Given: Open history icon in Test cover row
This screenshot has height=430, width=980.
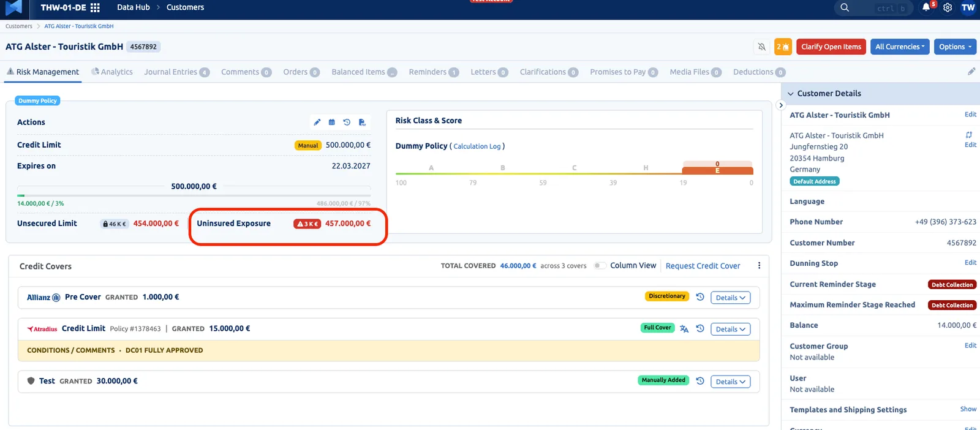Looking at the screenshot, I should tap(700, 381).
